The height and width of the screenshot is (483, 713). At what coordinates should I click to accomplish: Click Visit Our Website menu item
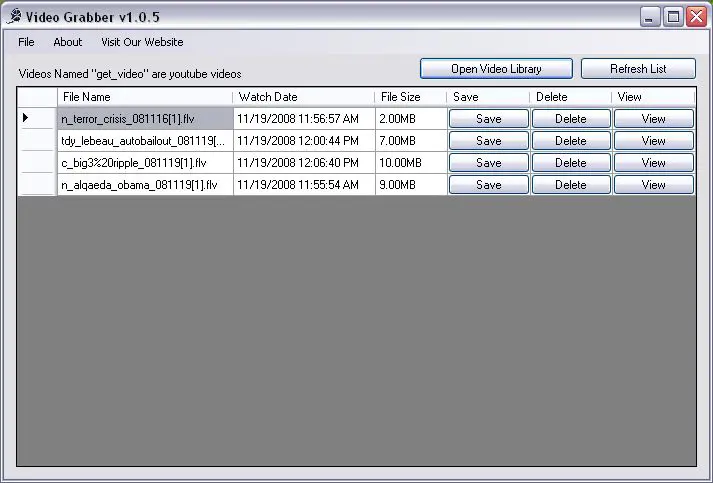coord(142,42)
